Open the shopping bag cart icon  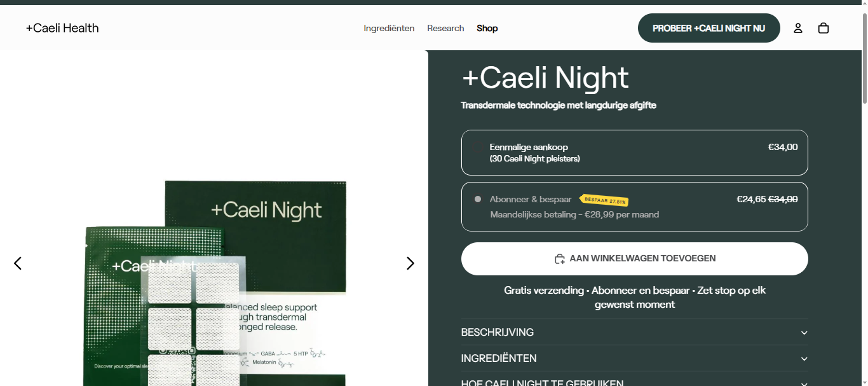point(824,28)
